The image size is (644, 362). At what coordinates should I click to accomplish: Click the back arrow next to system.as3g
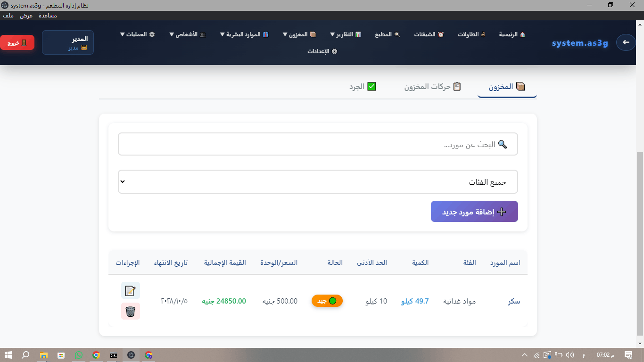coord(626,42)
